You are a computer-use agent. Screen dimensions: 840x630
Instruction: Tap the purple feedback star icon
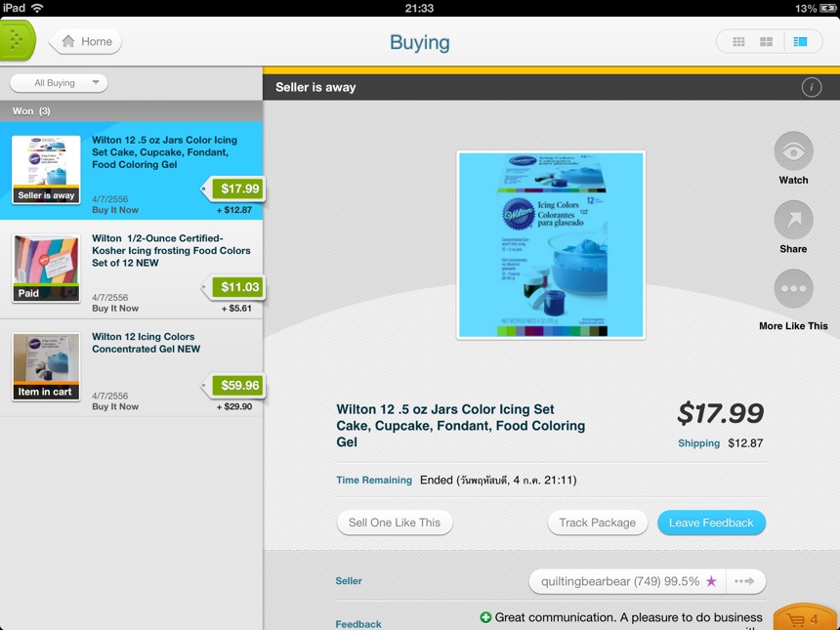[x=711, y=581]
